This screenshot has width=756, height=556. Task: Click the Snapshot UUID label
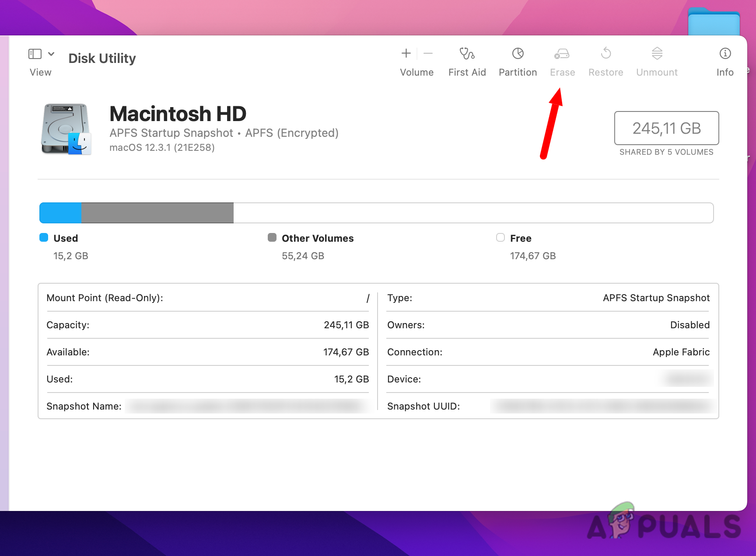click(423, 406)
